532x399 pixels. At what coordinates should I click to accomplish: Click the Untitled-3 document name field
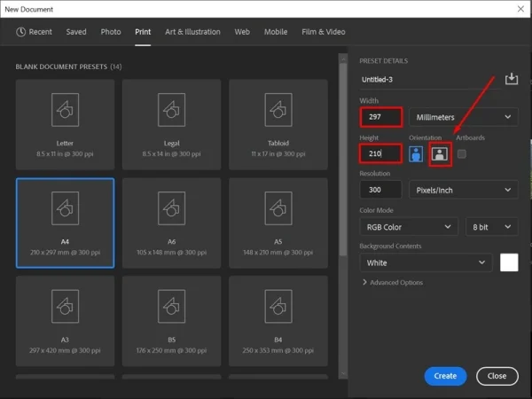click(x=430, y=80)
